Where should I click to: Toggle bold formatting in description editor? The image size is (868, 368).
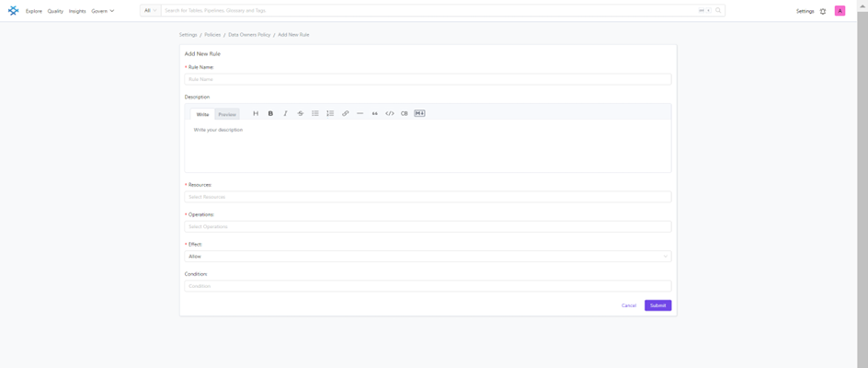click(x=270, y=114)
